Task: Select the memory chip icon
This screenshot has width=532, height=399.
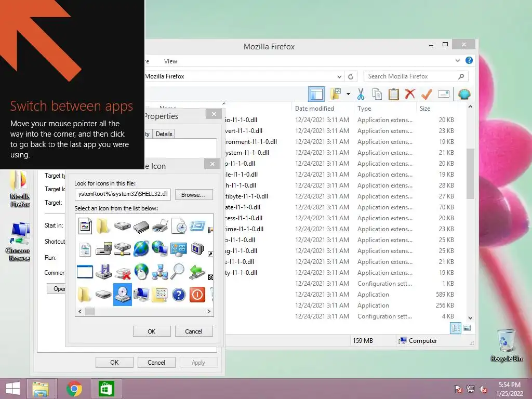Action: tap(141, 226)
